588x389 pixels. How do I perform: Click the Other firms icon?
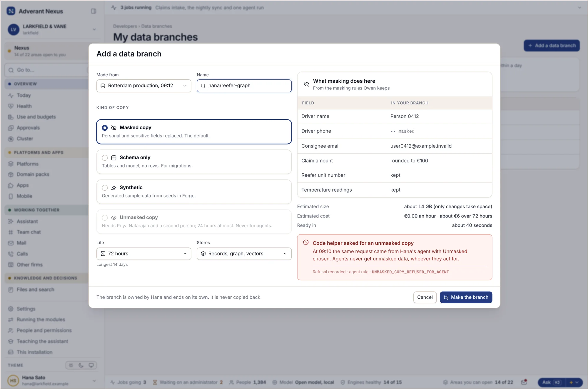click(11, 265)
